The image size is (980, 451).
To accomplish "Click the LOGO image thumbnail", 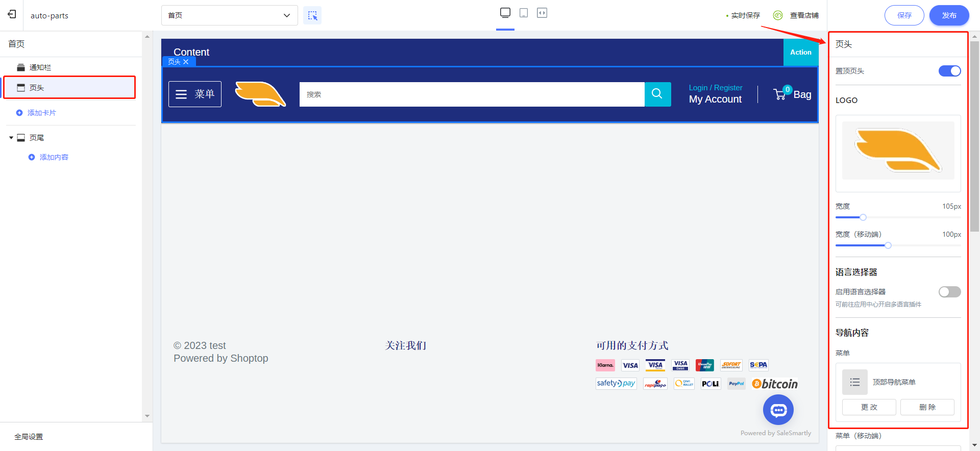I will point(898,151).
